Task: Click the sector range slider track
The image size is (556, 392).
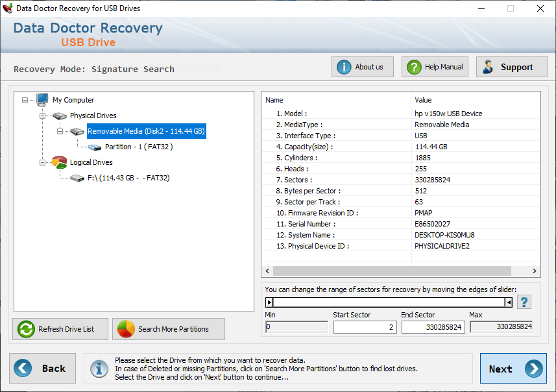Action: tap(389, 302)
